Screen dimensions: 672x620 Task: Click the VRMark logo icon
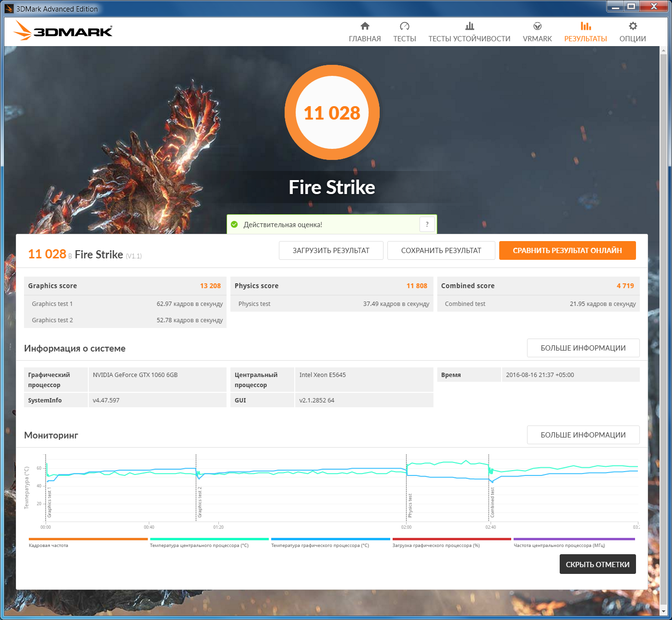538,26
